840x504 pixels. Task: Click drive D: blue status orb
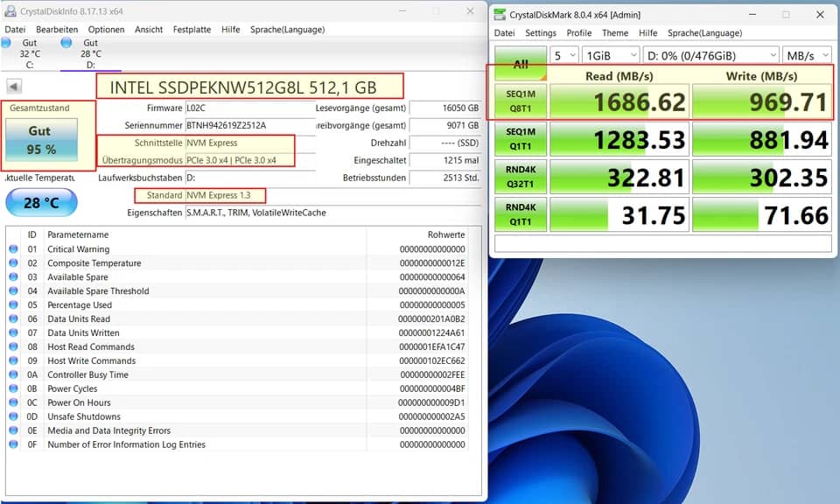pyautogui.click(x=66, y=42)
